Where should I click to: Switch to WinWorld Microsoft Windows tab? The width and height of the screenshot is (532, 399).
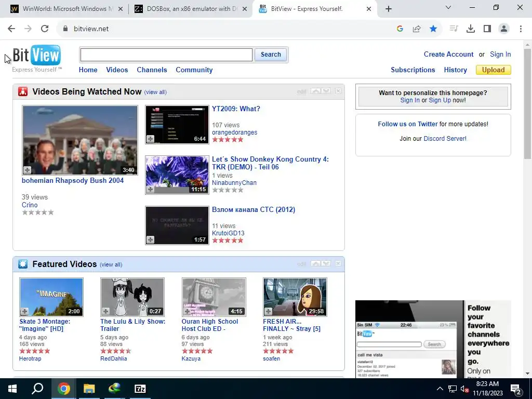(x=66, y=9)
